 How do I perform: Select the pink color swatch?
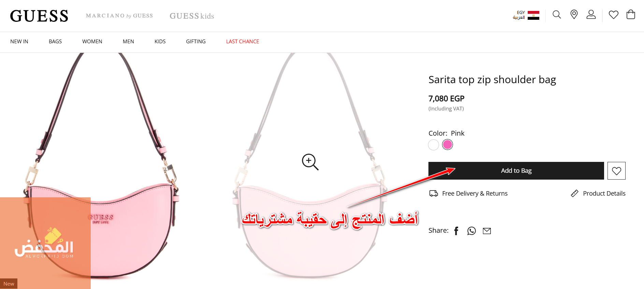448,145
